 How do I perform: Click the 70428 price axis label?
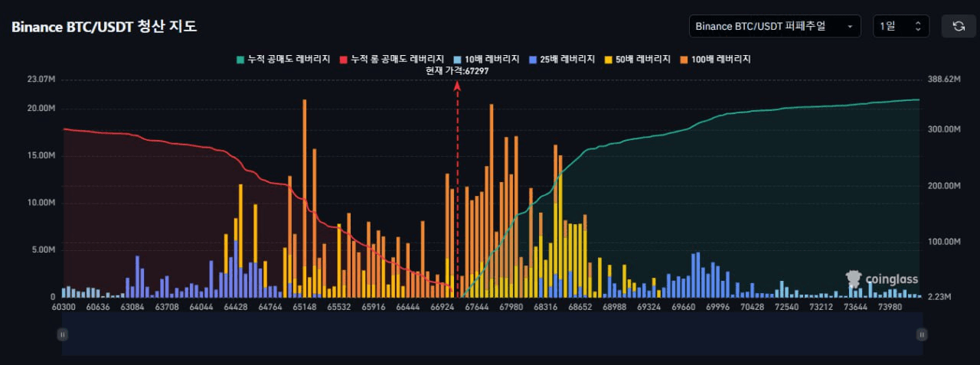pyautogui.click(x=753, y=307)
